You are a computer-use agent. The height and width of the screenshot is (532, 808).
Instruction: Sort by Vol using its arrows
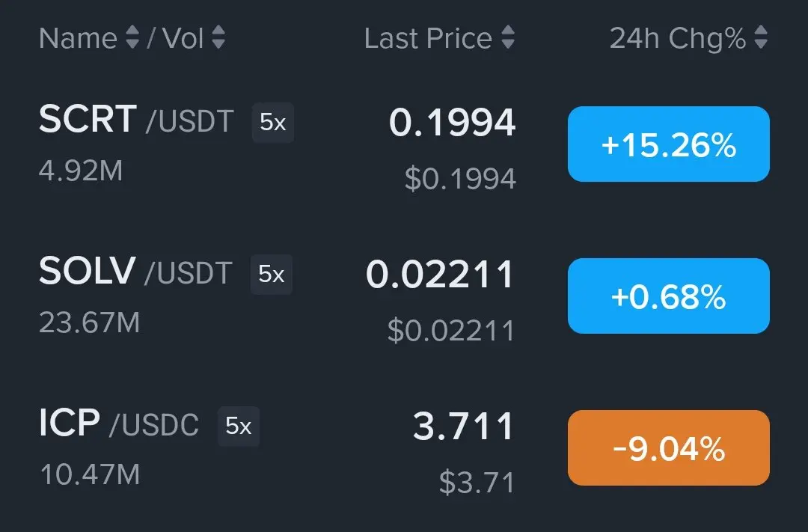coord(218,38)
